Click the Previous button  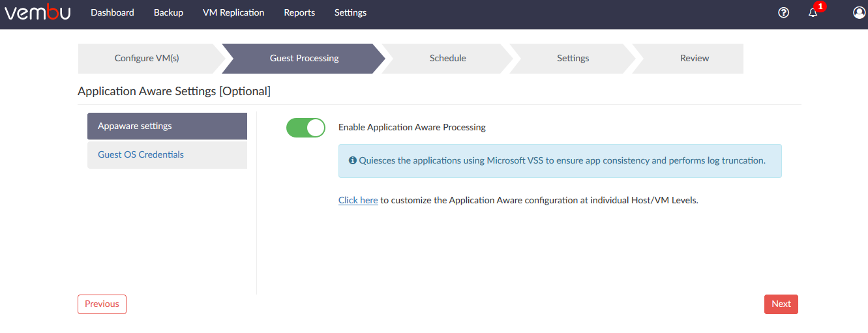click(x=102, y=304)
